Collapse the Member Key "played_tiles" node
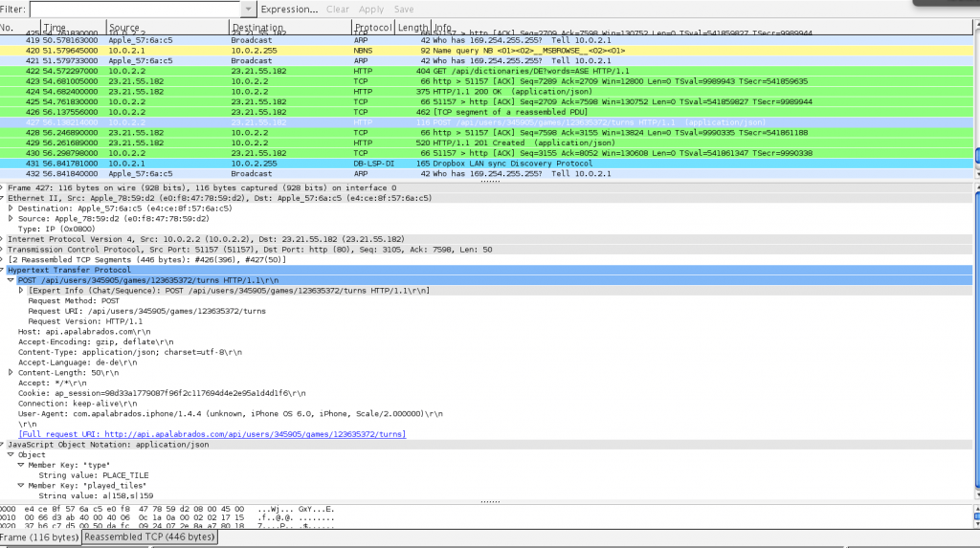Screen dimensions: 980x548 point(21,485)
